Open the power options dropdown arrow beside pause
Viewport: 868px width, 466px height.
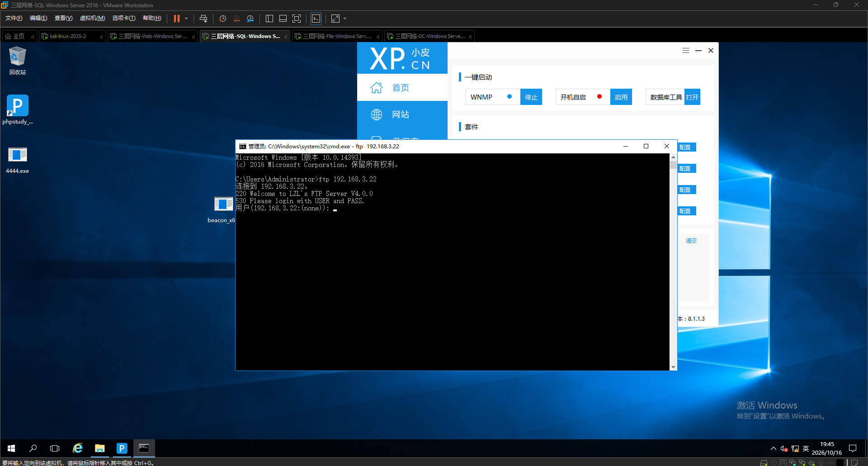coord(186,19)
